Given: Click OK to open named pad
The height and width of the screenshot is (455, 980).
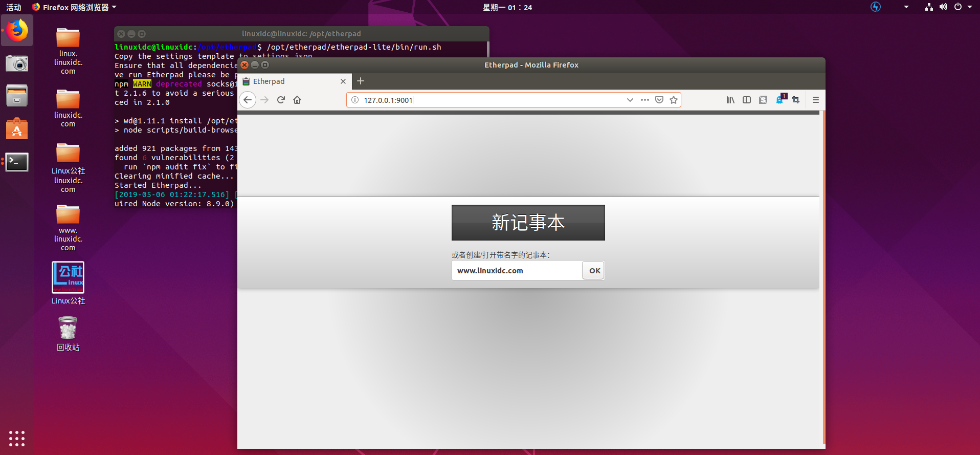Looking at the screenshot, I should pyautogui.click(x=593, y=270).
